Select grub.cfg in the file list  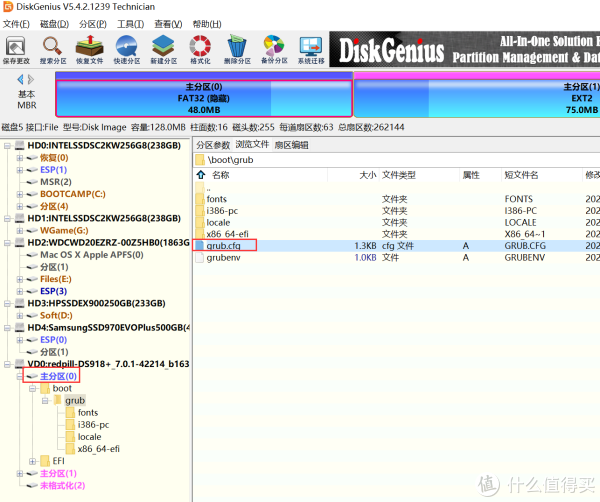[225, 245]
